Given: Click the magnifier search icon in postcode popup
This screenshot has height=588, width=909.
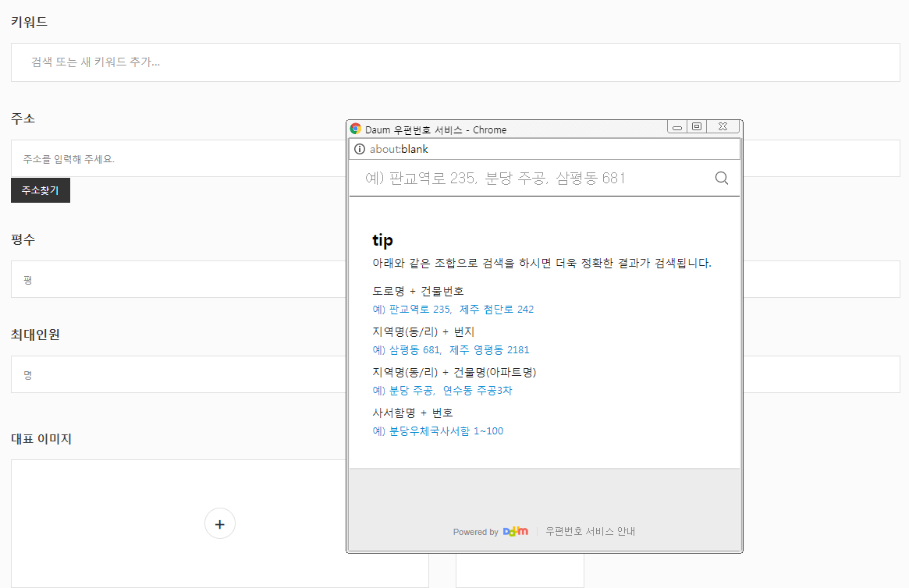Looking at the screenshot, I should click(721, 179).
